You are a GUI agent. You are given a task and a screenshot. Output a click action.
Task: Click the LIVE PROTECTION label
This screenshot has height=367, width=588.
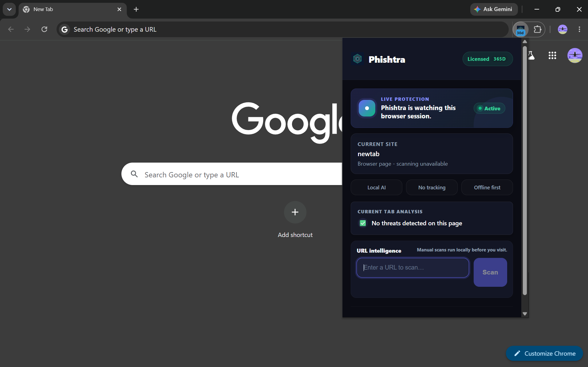[x=405, y=99]
